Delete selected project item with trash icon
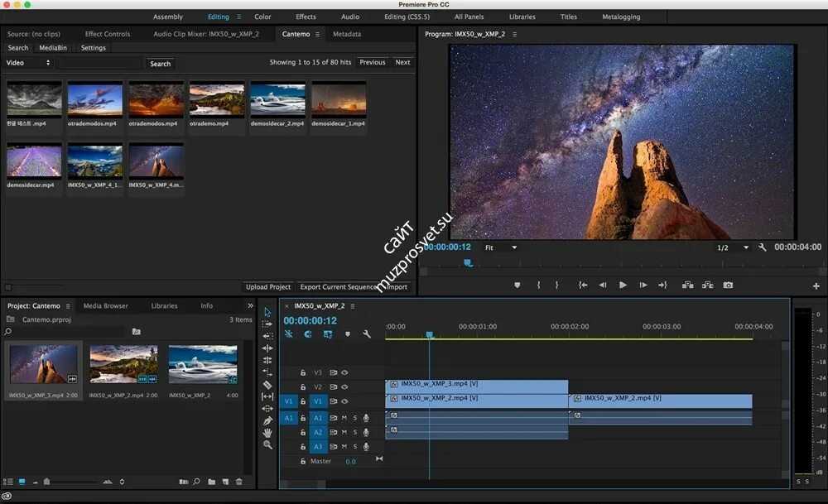The image size is (828, 504). click(238, 482)
